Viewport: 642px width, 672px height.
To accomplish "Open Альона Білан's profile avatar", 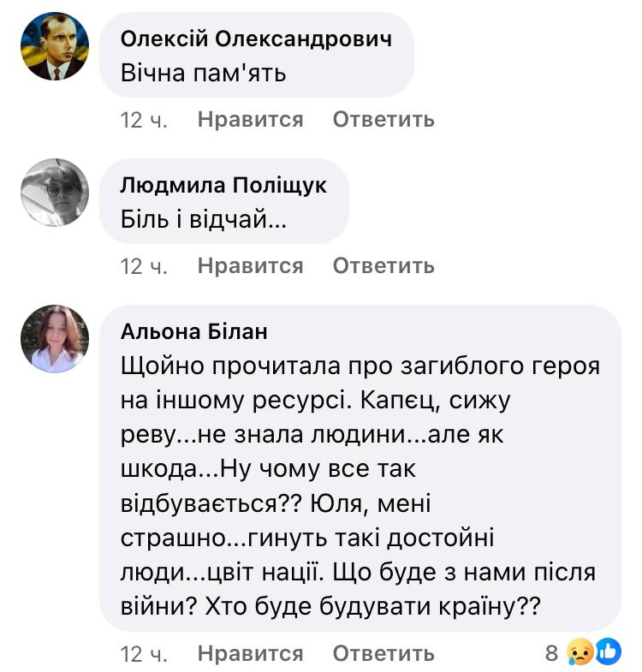I will (x=55, y=338).
